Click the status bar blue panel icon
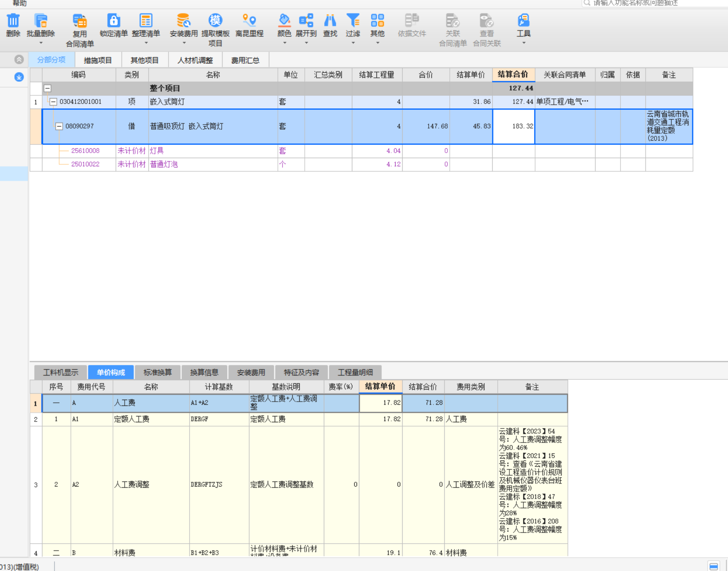The width and height of the screenshot is (728, 571). pyautogui.click(x=714, y=566)
